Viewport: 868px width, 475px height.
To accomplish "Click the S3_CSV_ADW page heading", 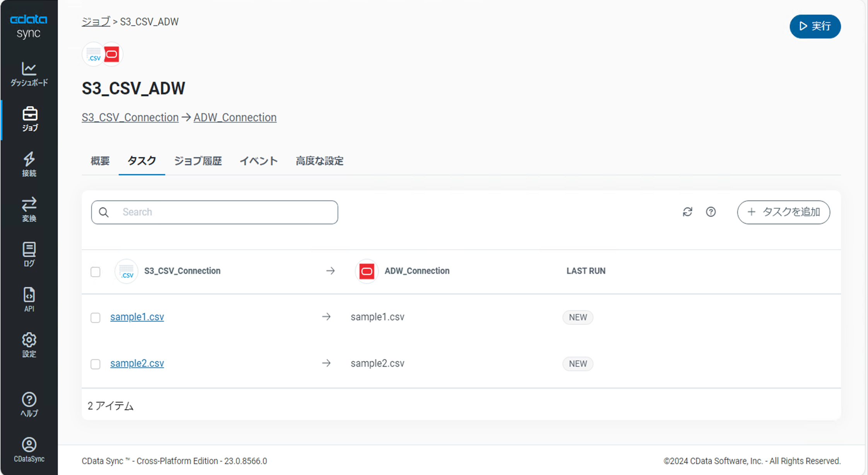I will point(133,88).
